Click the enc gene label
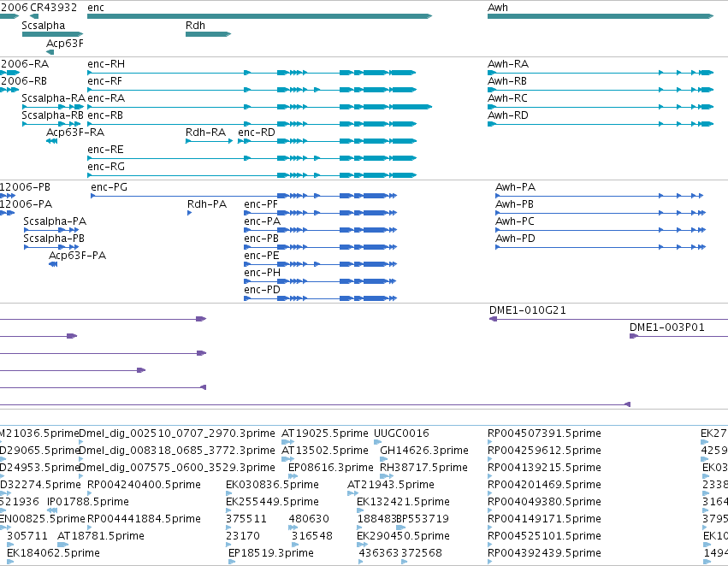 (x=96, y=8)
